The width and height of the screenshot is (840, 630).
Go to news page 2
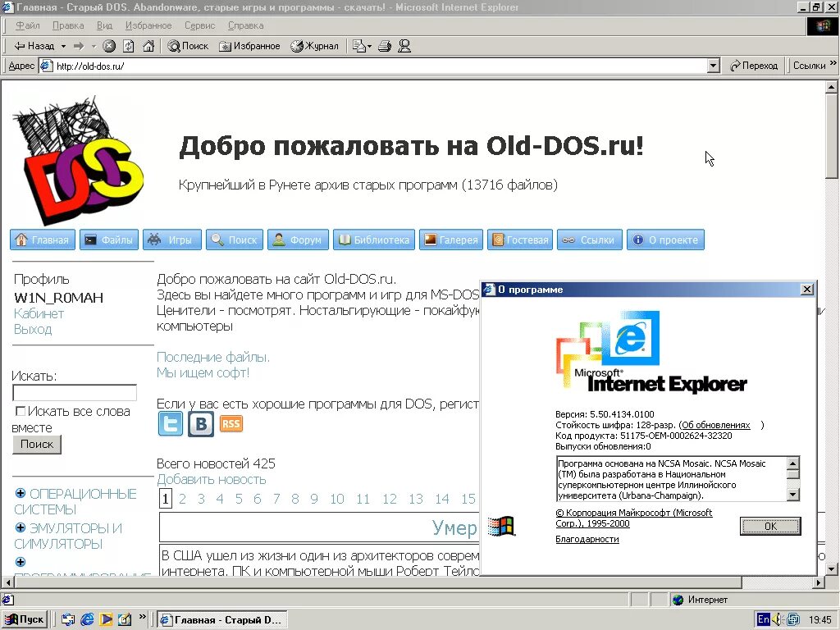click(182, 500)
